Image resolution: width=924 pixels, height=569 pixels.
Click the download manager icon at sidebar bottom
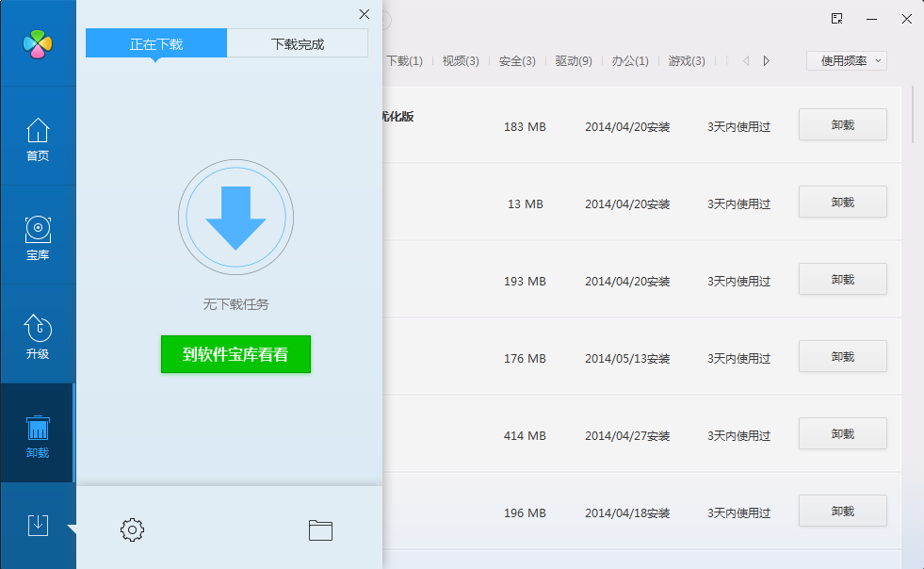(38, 525)
